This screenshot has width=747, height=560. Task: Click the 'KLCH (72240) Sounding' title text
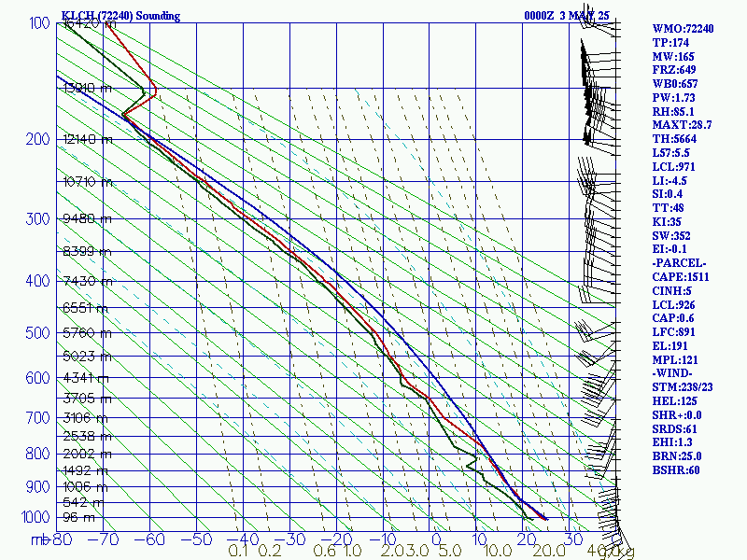click(121, 16)
